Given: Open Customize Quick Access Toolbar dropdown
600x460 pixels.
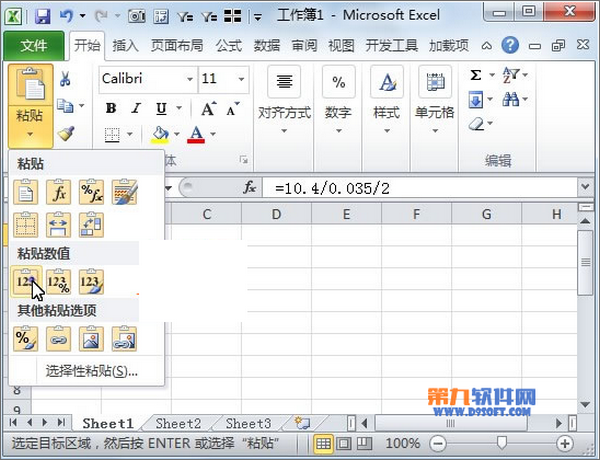Looking at the screenshot, I should (x=258, y=17).
